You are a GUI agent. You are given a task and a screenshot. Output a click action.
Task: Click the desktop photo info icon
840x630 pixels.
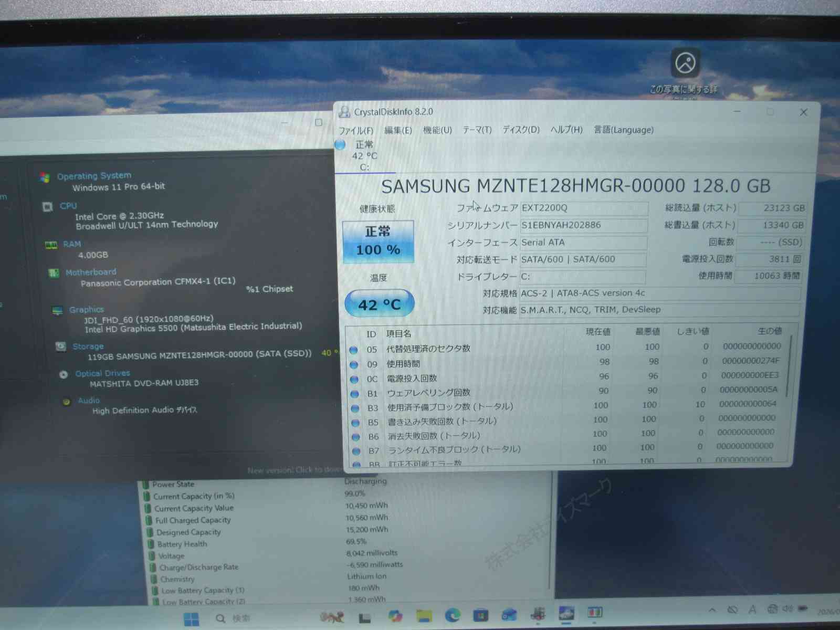click(x=685, y=64)
